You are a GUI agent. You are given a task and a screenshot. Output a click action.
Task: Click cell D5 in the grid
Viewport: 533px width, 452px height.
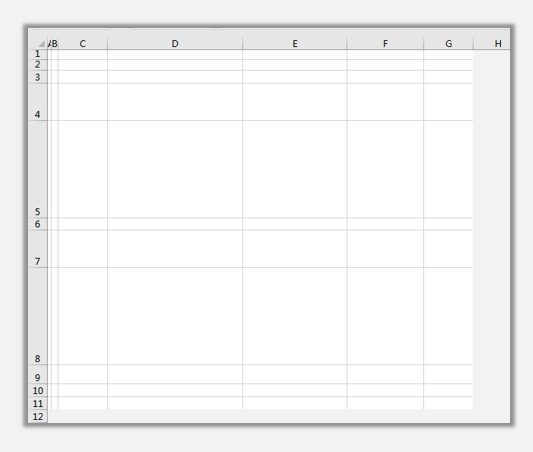pos(175,169)
